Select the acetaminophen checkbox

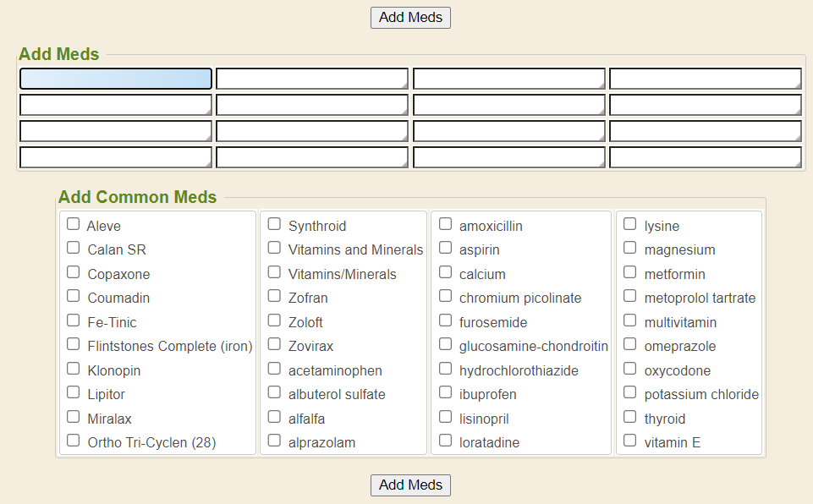(274, 369)
